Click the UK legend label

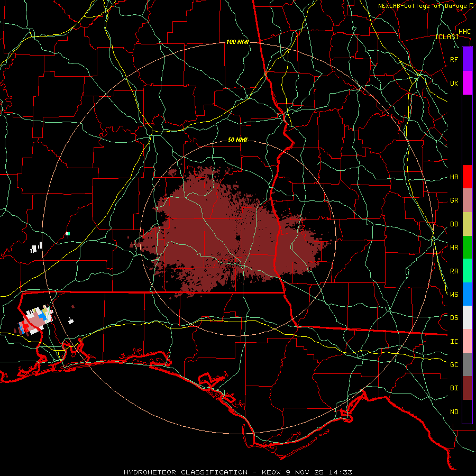click(x=454, y=83)
